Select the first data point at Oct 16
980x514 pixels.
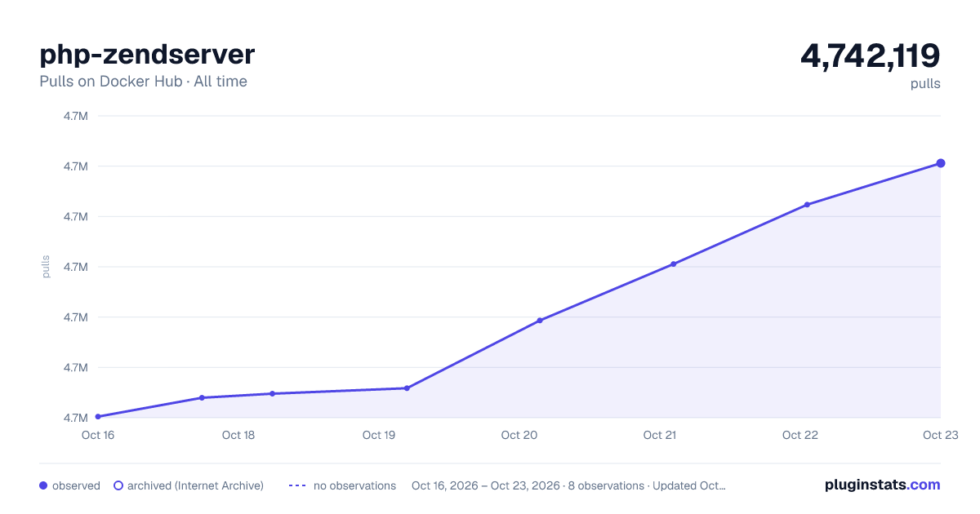pyautogui.click(x=98, y=417)
